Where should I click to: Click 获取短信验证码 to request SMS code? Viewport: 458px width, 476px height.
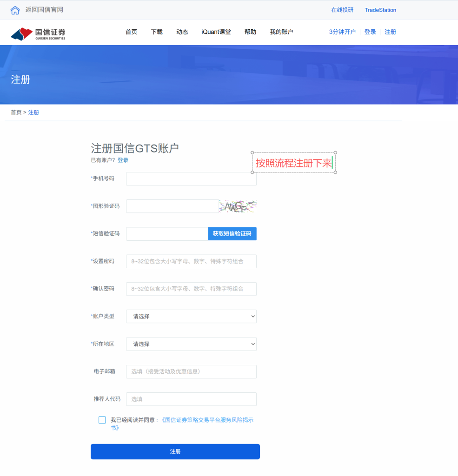click(x=232, y=233)
